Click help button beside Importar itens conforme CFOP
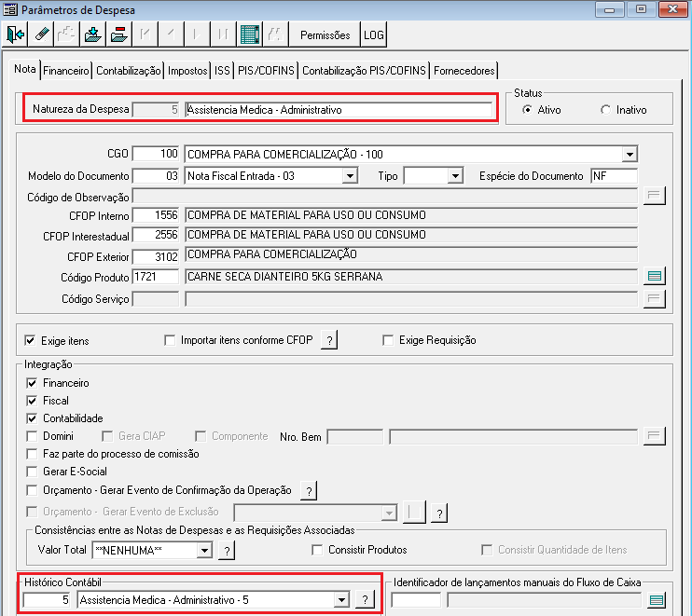The image size is (692, 616). coord(329,340)
